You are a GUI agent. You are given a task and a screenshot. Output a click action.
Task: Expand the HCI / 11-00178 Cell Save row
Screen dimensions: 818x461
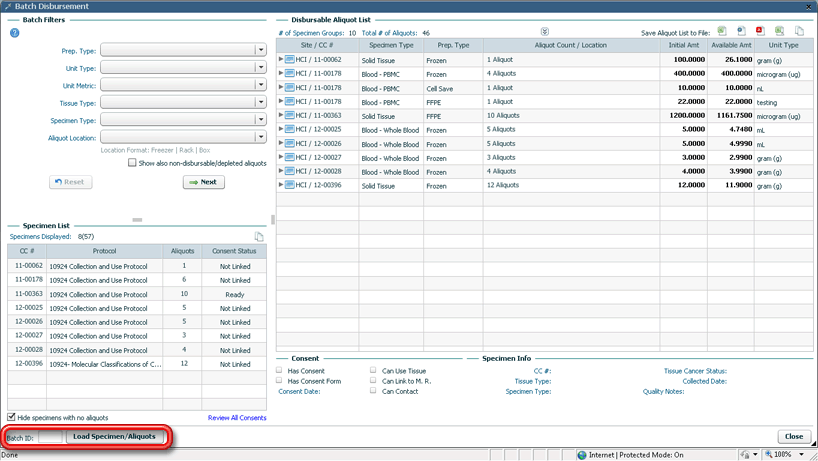click(x=281, y=87)
